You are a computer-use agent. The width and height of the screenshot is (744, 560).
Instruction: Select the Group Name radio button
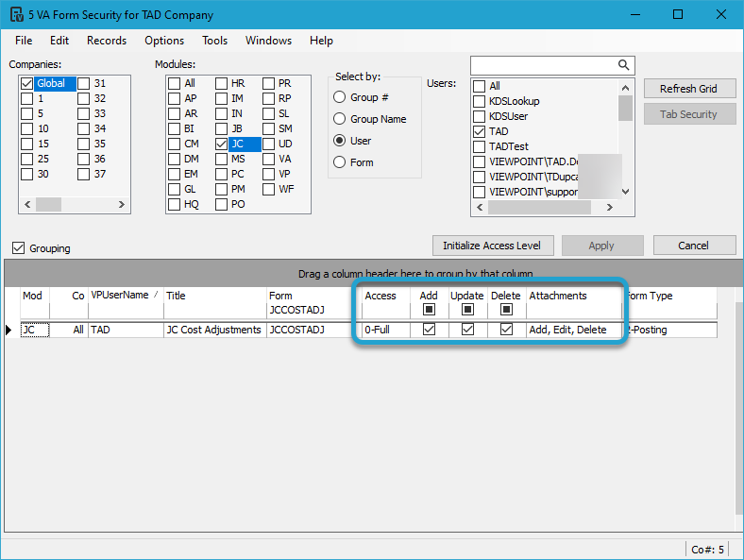[x=339, y=119]
